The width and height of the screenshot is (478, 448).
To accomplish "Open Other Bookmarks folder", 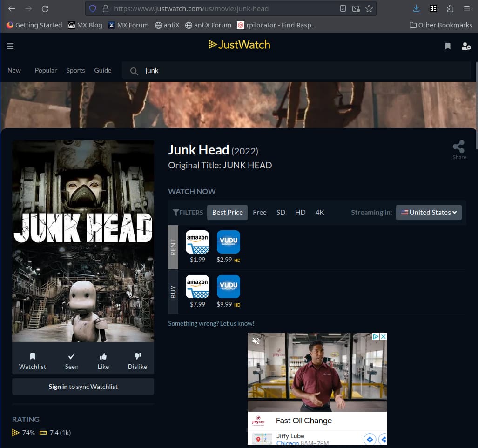I will pyautogui.click(x=440, y=25).
